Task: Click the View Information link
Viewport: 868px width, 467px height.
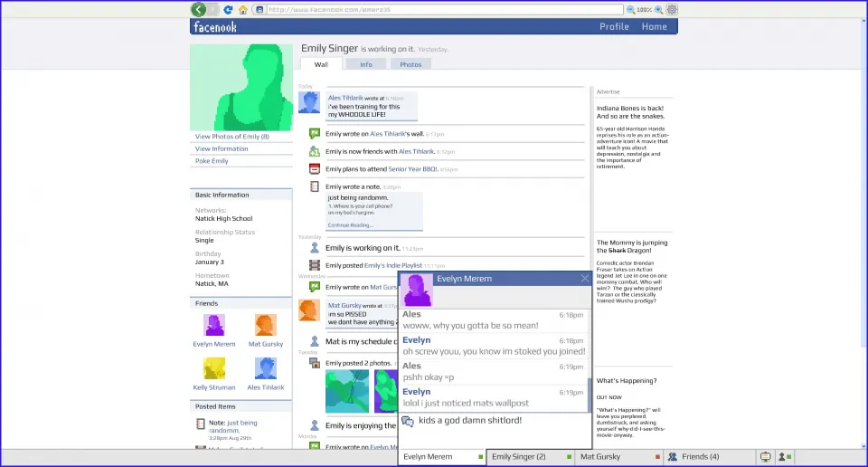Action: [x=222, y=148]
